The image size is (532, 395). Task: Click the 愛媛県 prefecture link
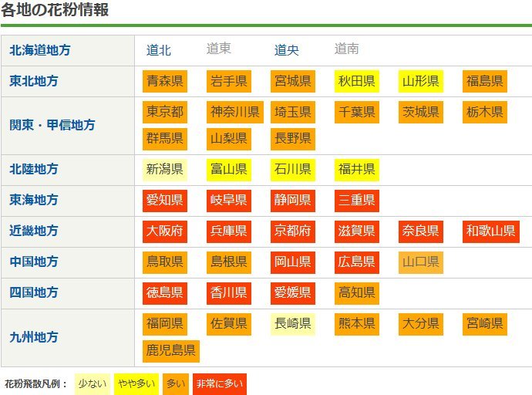[x=292, y=292]
